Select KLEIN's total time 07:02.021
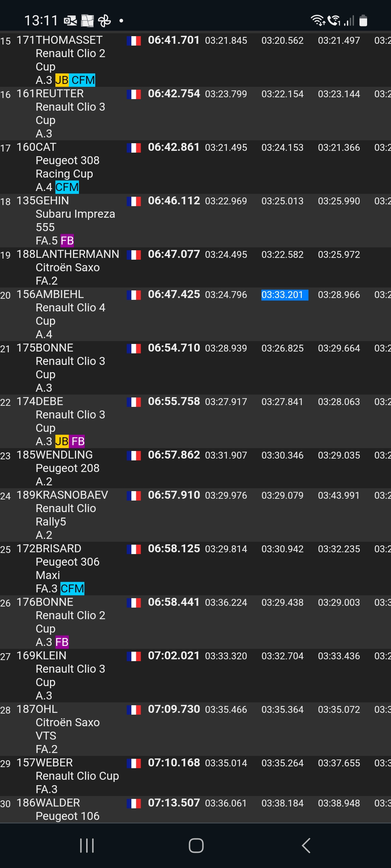 click(x=174, y=656)
